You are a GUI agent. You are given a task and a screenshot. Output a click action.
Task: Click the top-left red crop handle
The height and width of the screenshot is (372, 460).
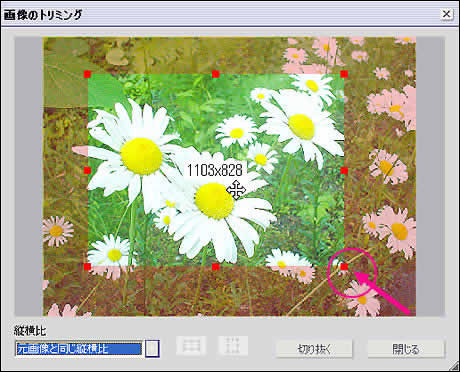[x=88, y=74]
